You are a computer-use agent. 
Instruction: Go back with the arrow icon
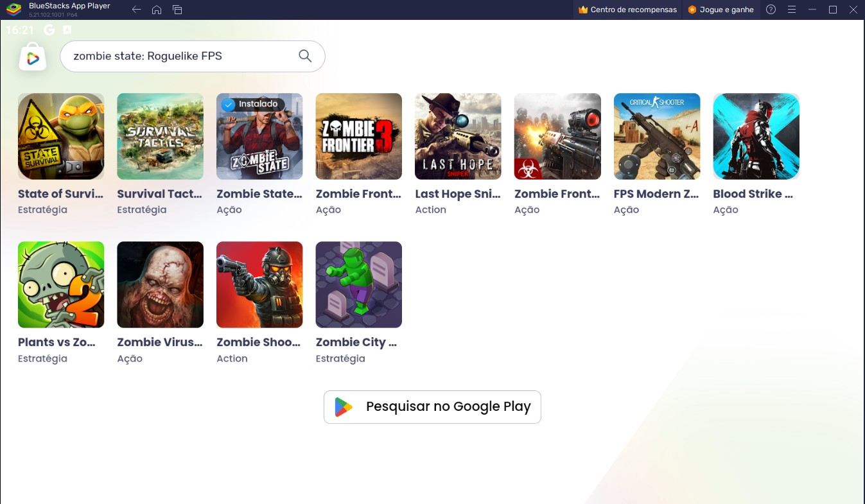click(x=136, y=10)
